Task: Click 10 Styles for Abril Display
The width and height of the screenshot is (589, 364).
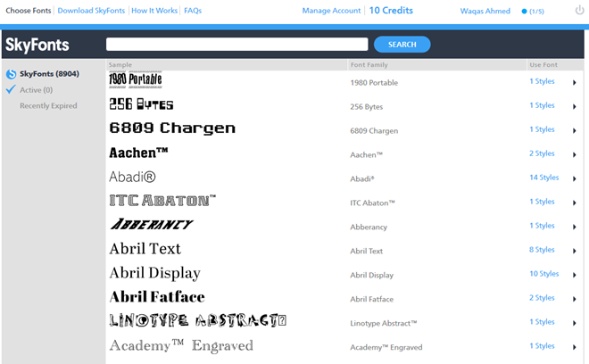Action: (x=543, y=274)
